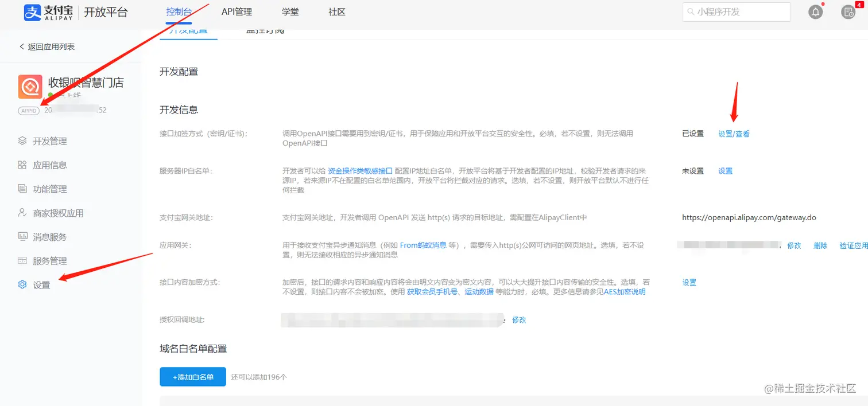The image size is (868, 406).
Task: Click the 开发配置 section heading
Action: (x=179, y=72)
